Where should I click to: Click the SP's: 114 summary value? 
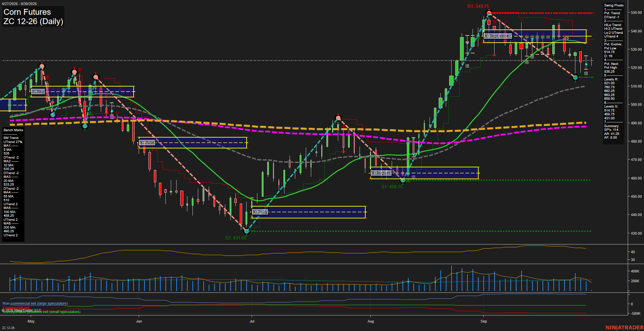point(611,130)
